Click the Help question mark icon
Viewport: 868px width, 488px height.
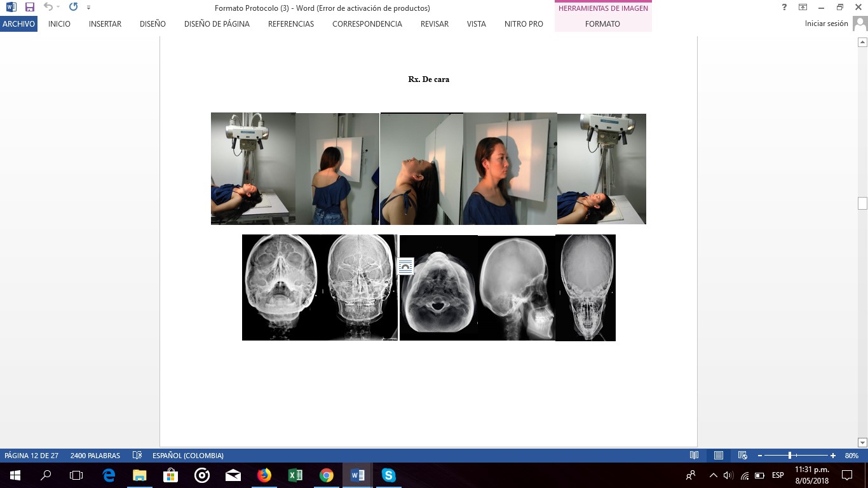click(783, 8)
